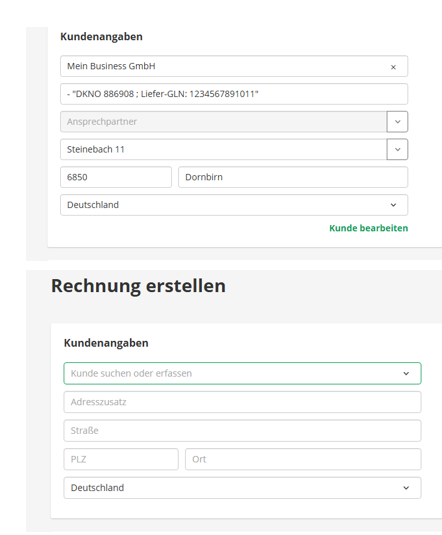Open the upper Deutschland country dropdown
This screenshot has height=535, width=442.
234,205
